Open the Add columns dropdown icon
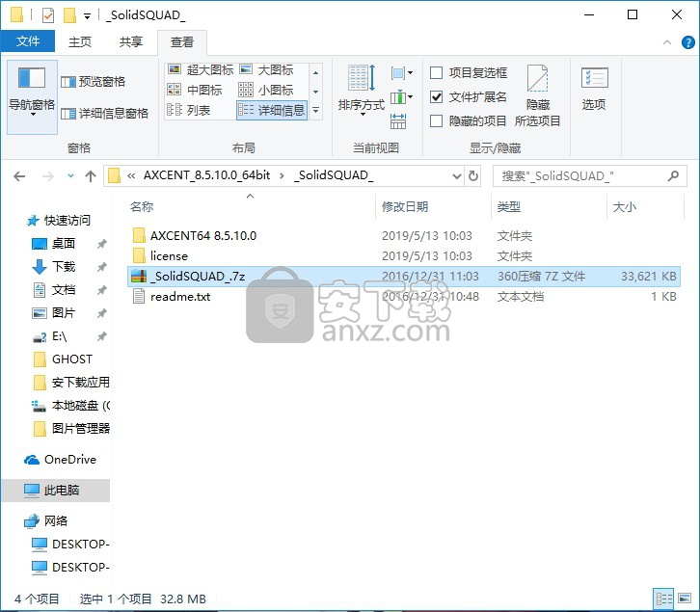700x612 pixels. 401,97
